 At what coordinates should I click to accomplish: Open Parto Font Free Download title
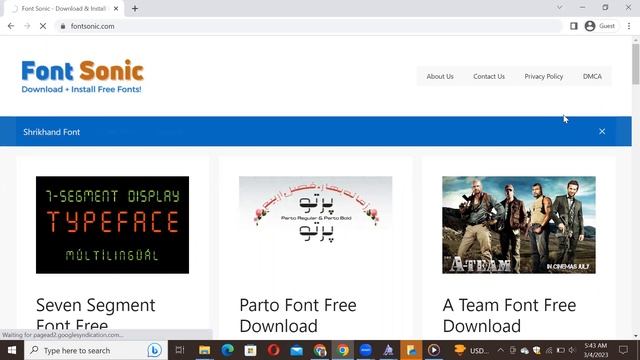(298, 315)
